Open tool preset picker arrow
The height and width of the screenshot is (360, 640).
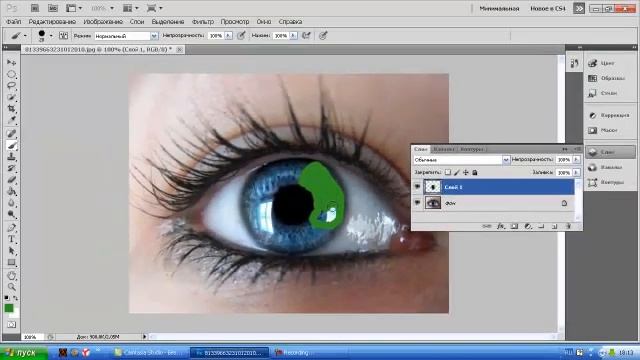pos(25,36)
